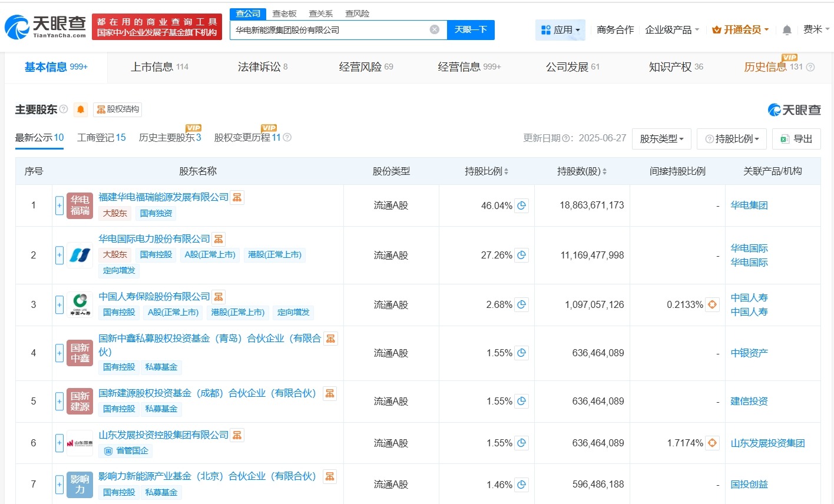
Task: Clear the search field with the X icon
Action: coord(434,29)
